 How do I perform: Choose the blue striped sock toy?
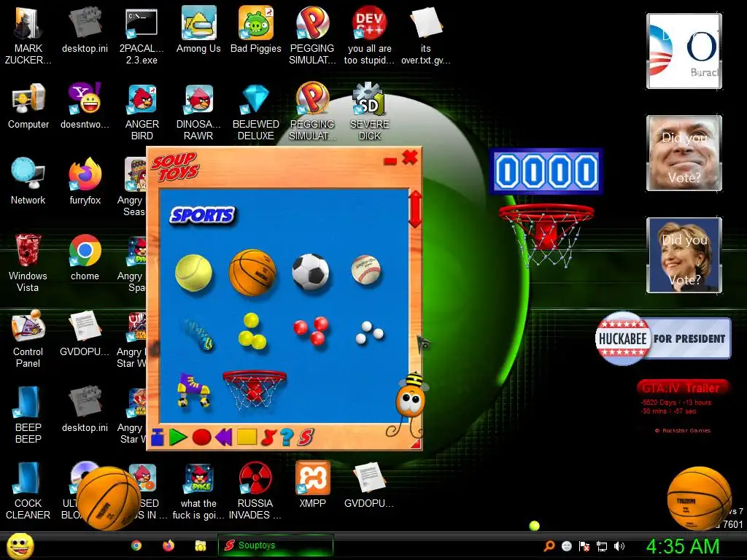coord(198,334)
